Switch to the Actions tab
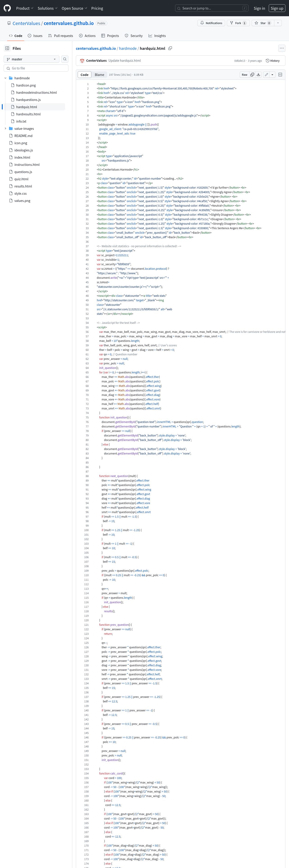The height and width of the screenshot is (868, 289). pos(87,36)
